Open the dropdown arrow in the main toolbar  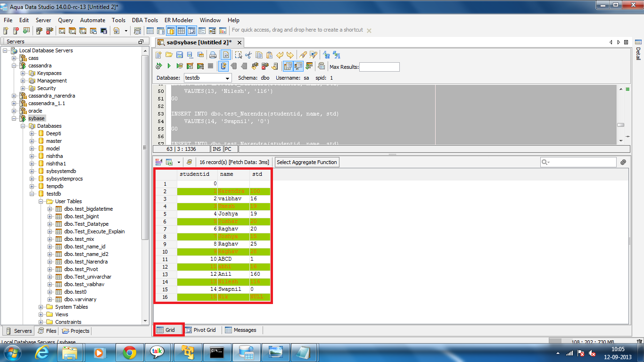pos(126,31)
